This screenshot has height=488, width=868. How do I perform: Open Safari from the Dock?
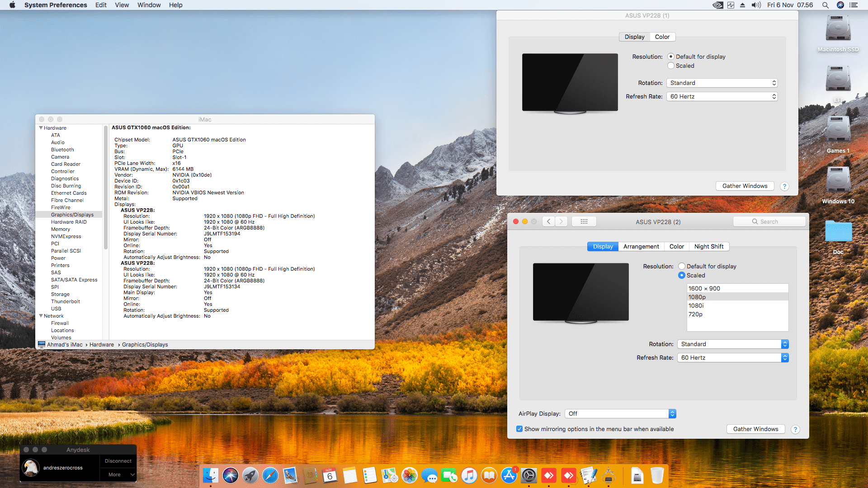[270, 475]
